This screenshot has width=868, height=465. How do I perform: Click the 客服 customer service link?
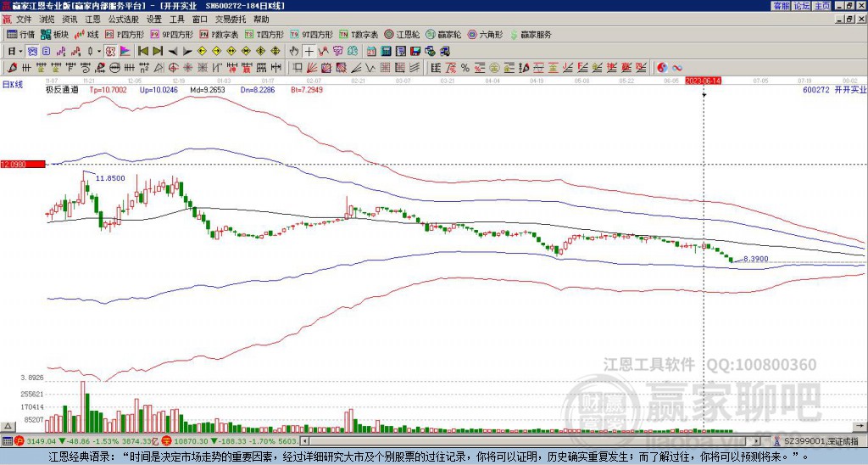click(781, 6)
